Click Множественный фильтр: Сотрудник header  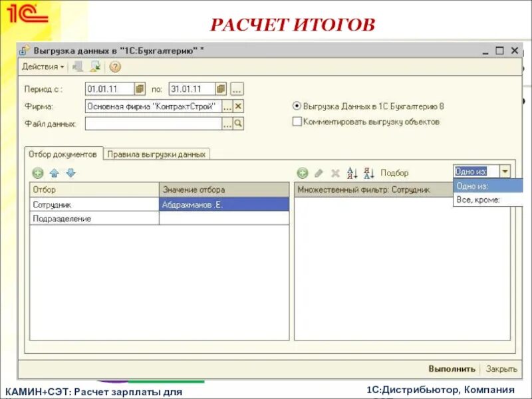pos(374,190)
